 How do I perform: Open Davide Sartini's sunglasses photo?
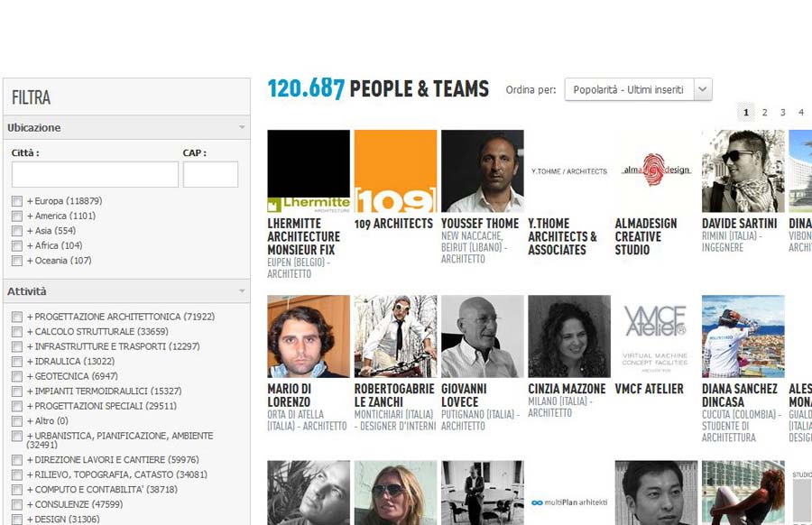(743, 170)
